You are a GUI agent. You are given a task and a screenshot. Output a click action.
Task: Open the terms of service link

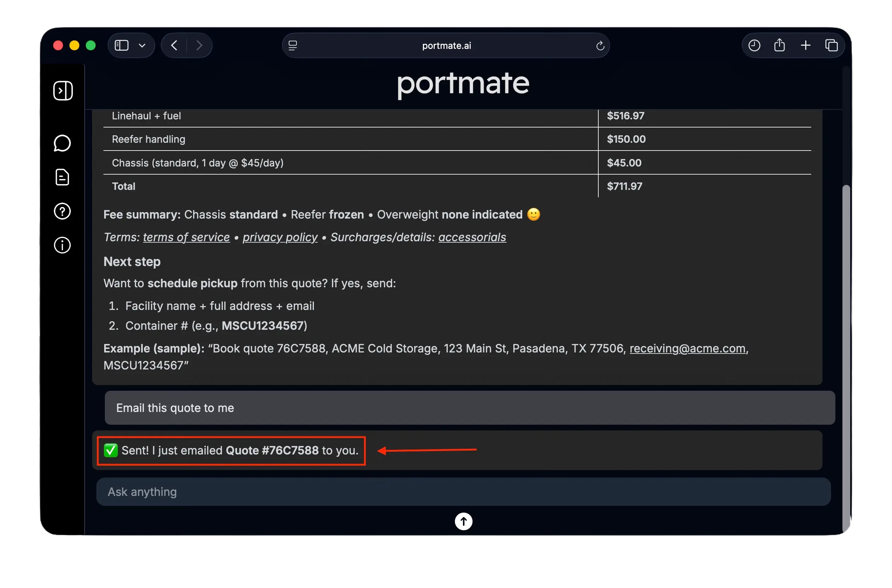coord(186,237)
